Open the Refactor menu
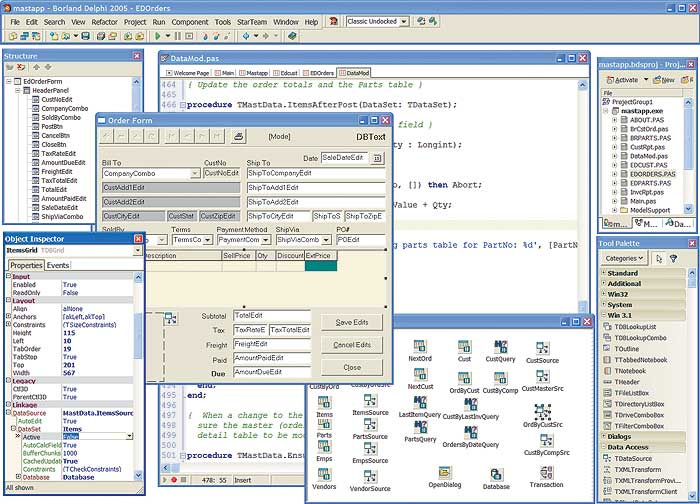 (x=104, y=22)
